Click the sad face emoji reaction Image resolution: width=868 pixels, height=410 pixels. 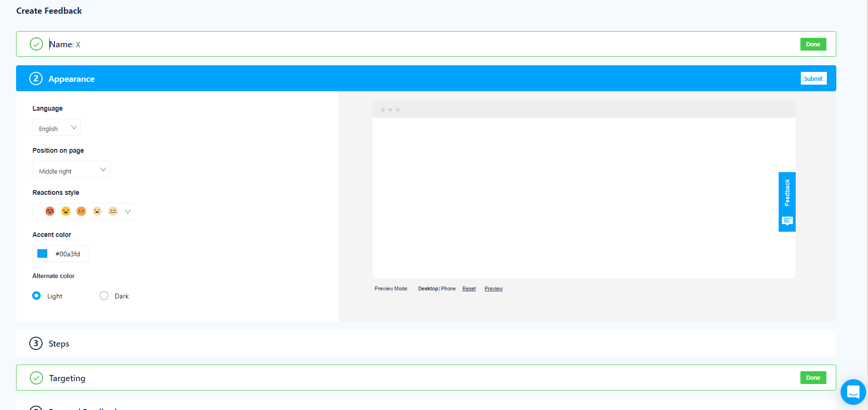97,211
